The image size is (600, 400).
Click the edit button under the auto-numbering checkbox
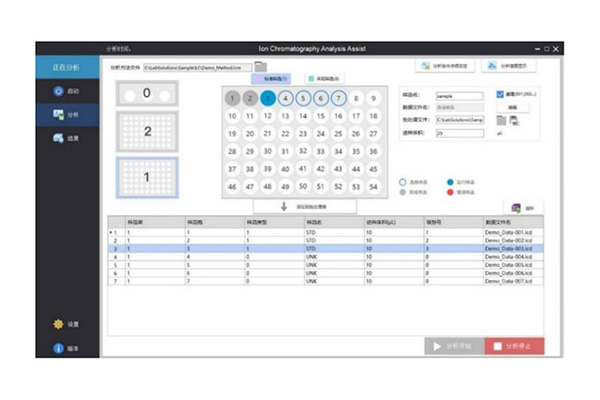pos(513,108)
